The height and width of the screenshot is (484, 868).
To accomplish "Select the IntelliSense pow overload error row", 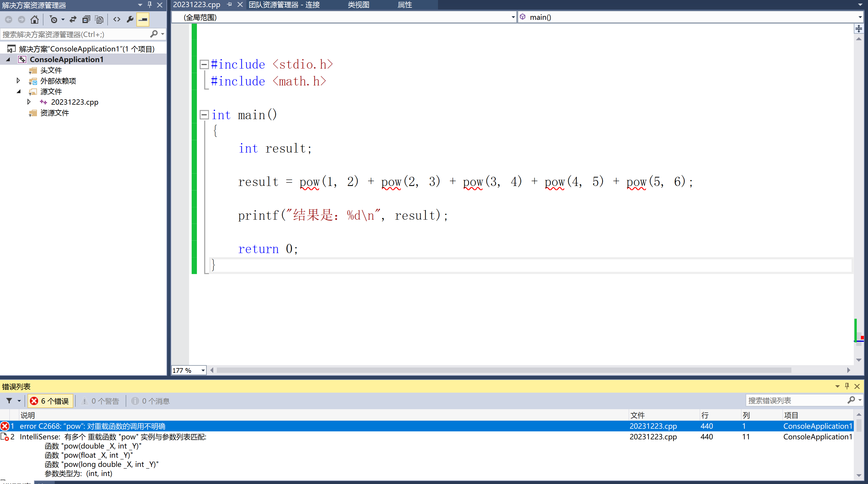I will tap(426, 455).
